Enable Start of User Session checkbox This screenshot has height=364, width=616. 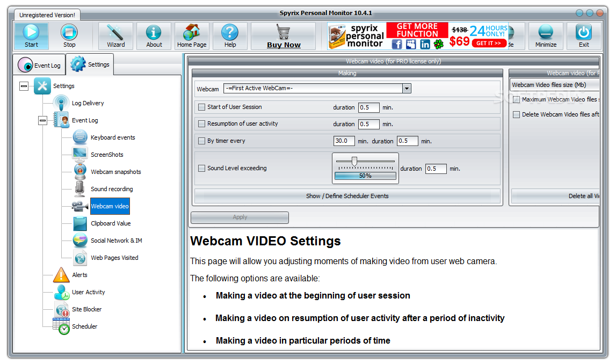pyautogui.click(x=202, y=107)
